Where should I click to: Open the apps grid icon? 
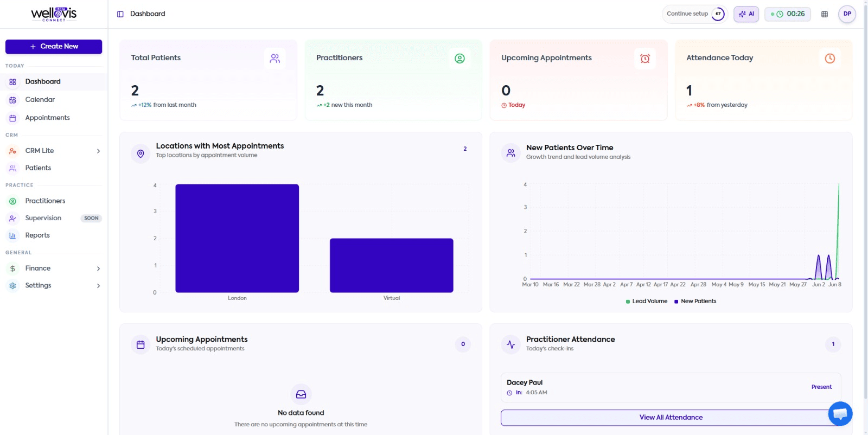(x=825, y=14)
